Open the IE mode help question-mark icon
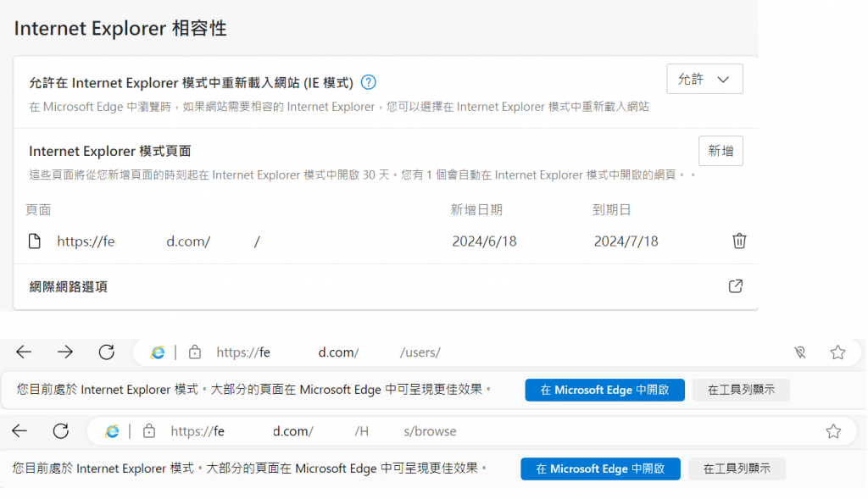Screen dimensions: 868x499 (x=368, y=82)
